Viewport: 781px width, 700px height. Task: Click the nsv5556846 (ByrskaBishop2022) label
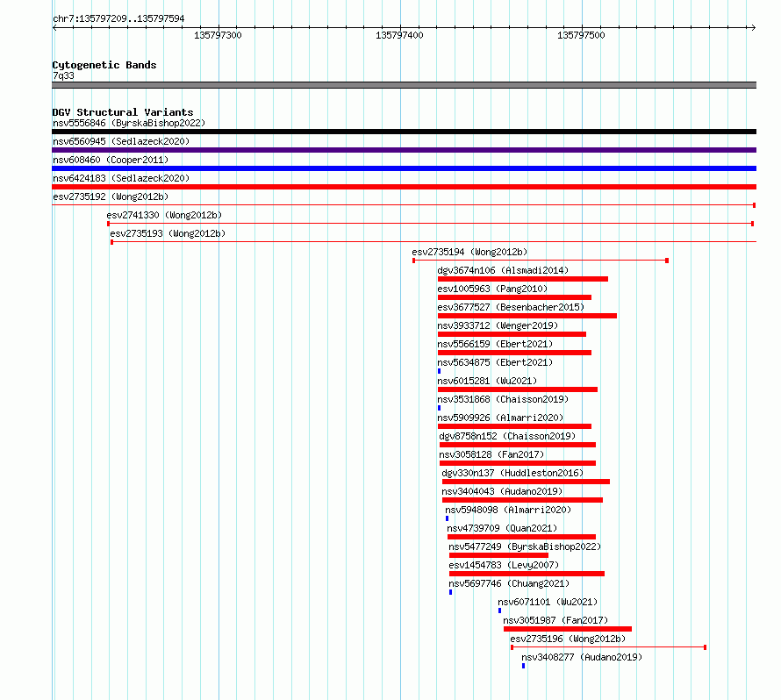129,123
